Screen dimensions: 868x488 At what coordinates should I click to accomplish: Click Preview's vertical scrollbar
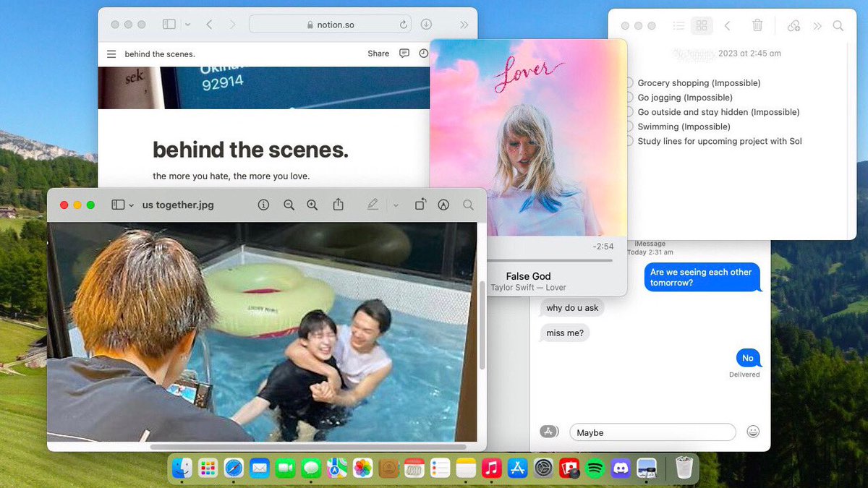(x=482, y=325)
